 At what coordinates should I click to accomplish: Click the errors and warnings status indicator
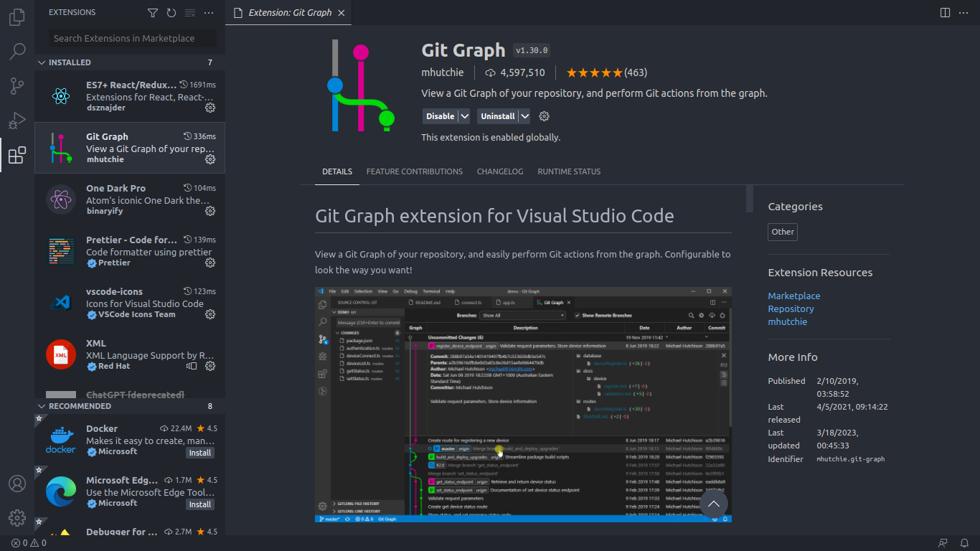coord(29,543)
